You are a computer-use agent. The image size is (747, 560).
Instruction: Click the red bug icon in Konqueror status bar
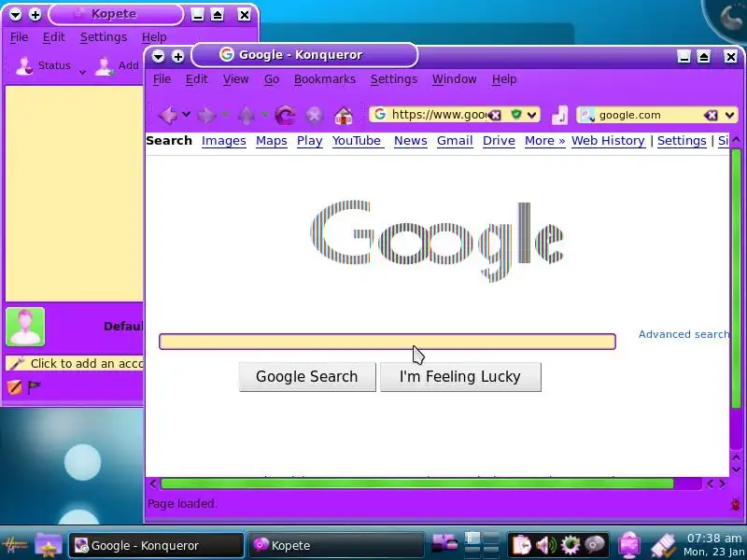pos(736,503)
